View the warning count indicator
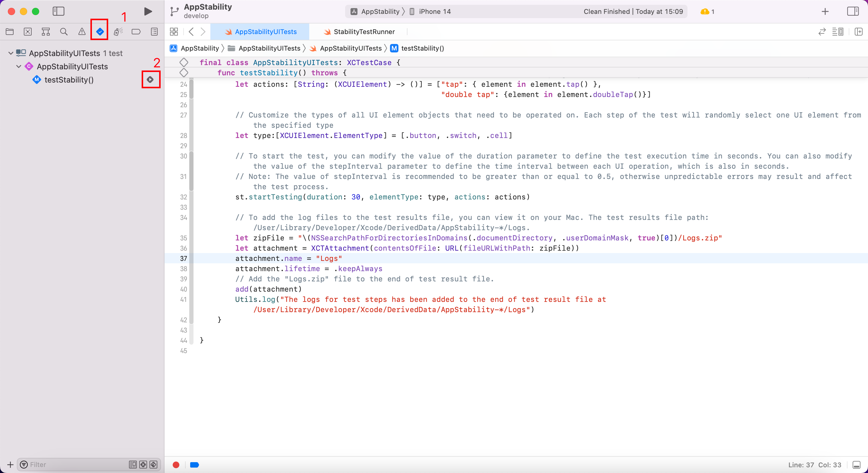Screen dimensions: 868x473 coord(707,11)
